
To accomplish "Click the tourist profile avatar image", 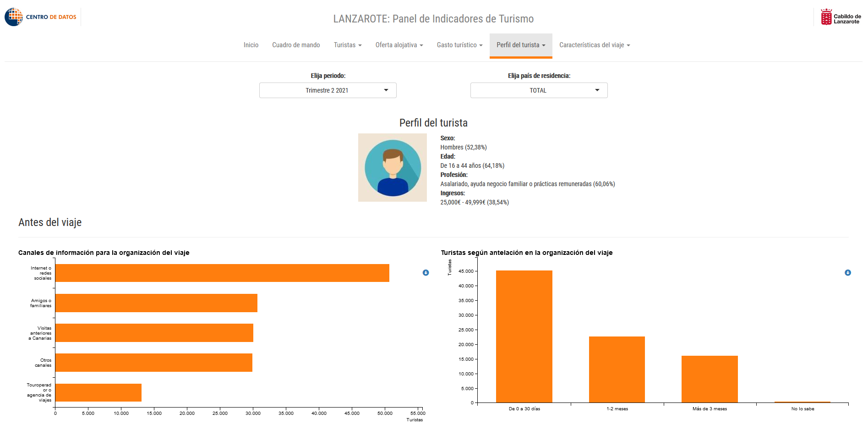I will click(x=393, y=168).
